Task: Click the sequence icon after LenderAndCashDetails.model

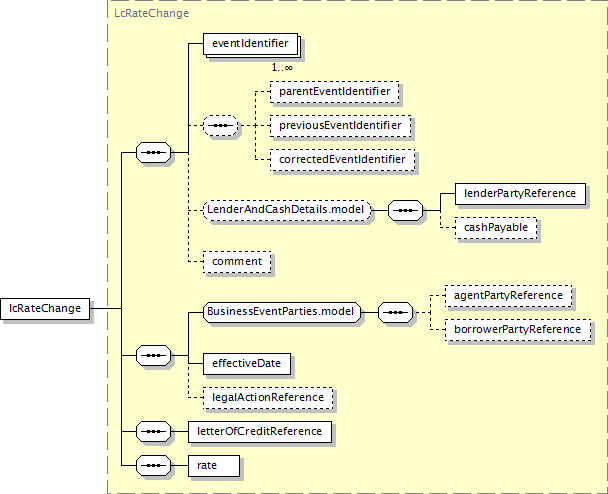Action: click(406, 211)
